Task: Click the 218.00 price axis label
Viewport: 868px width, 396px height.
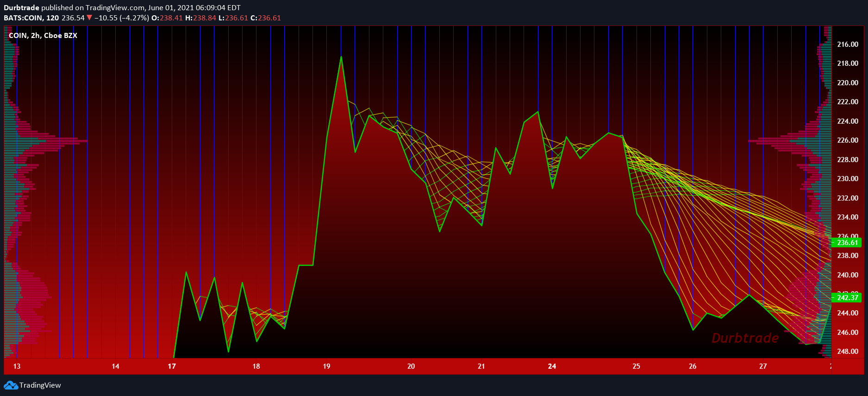Action: click(848, 63)
